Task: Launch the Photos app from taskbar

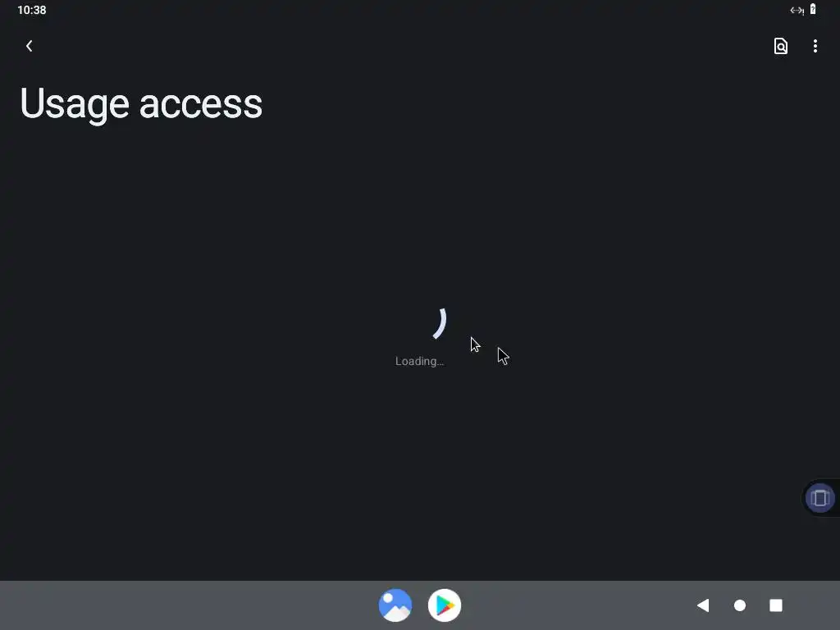Action: click(395, 605)
